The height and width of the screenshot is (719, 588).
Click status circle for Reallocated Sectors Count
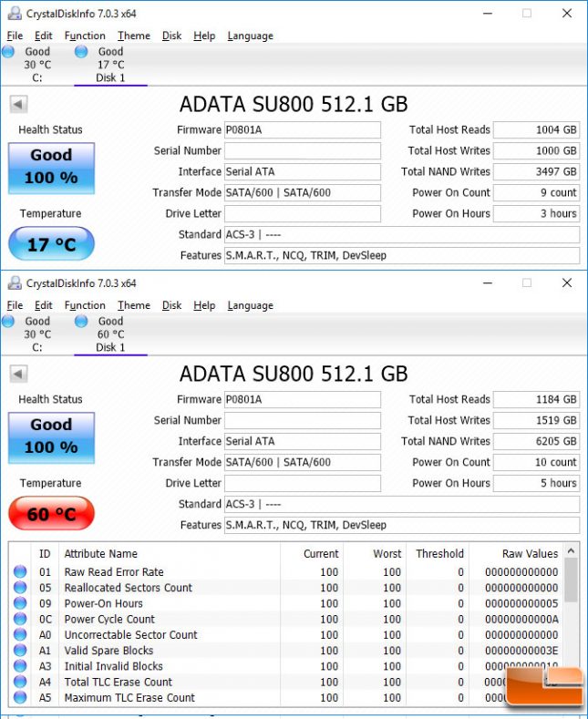[20, 588]
